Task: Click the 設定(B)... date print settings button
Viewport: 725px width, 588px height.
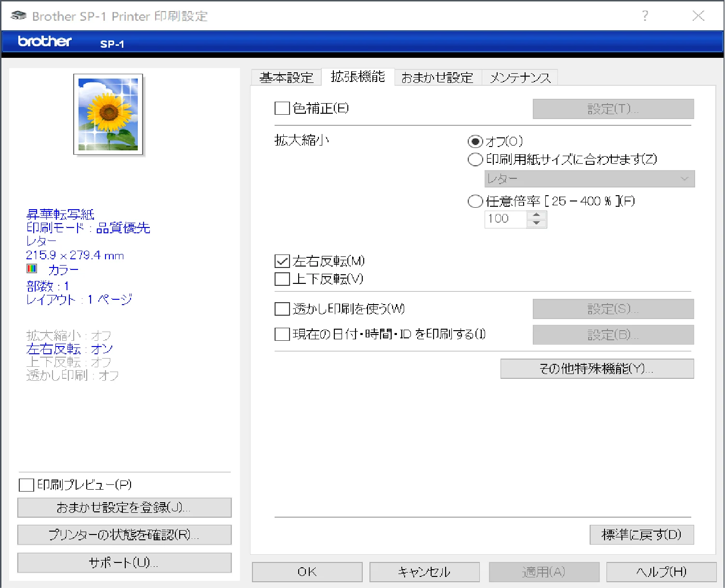Action: [613, 334]
